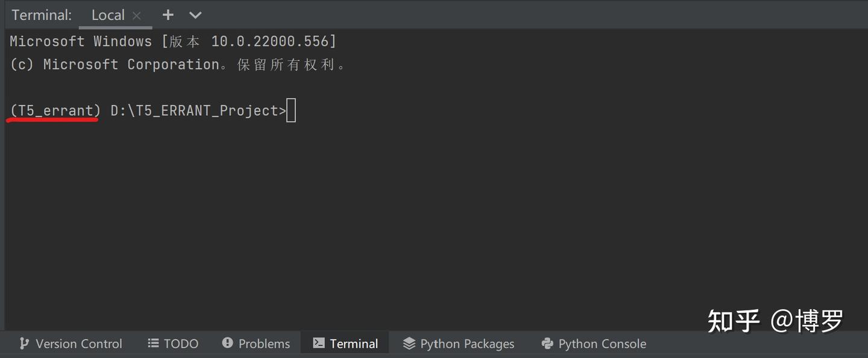Viewport: 868px width, 358px height.
Task: Click the "Terminal:" panel title label
Action: (x=42, y=15)
